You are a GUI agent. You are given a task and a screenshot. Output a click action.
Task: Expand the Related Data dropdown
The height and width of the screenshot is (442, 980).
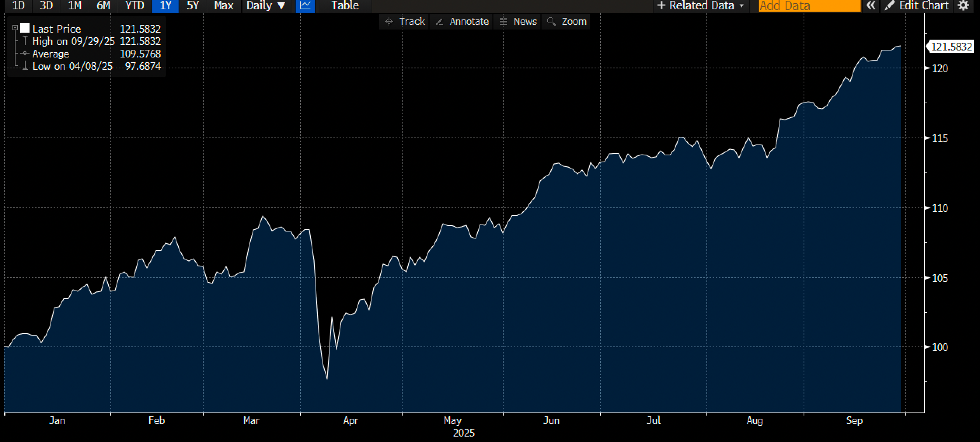point(700,6)
